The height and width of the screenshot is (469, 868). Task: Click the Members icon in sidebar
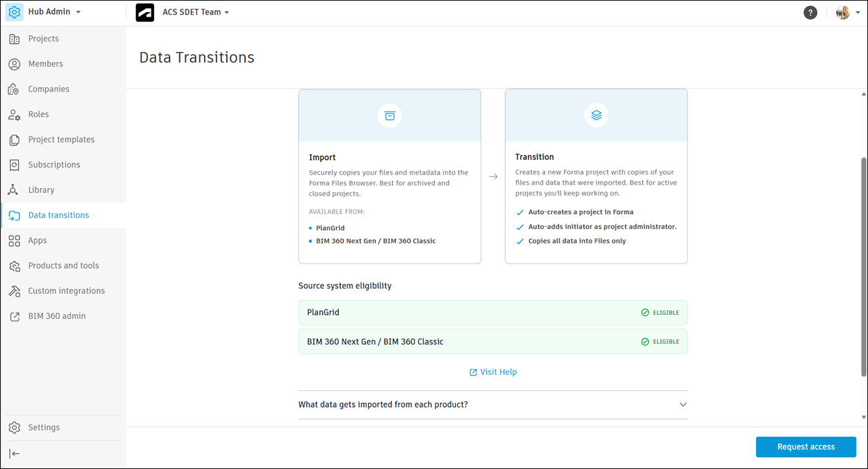pyautogui.click(x=14, y=64)
